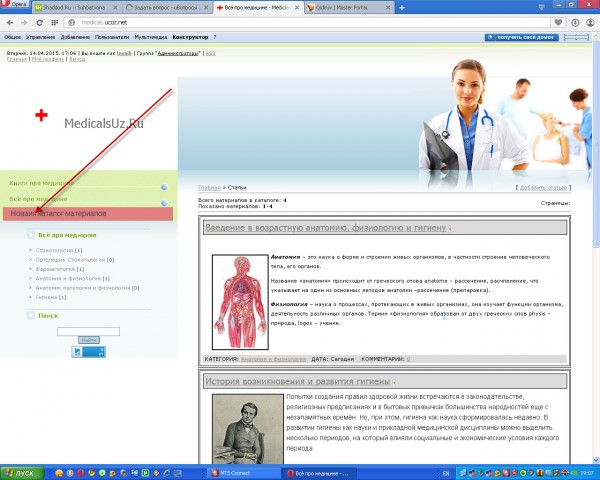Screen dimensions: 600x480
Task: Open the Анатомия и физиология category link under article
Action: [274, 359]
